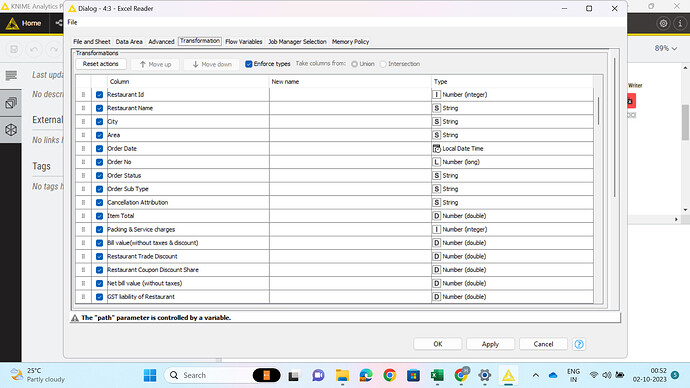
Task: Click the drag handle for Restaurant Id row
Action: (83, 95)
